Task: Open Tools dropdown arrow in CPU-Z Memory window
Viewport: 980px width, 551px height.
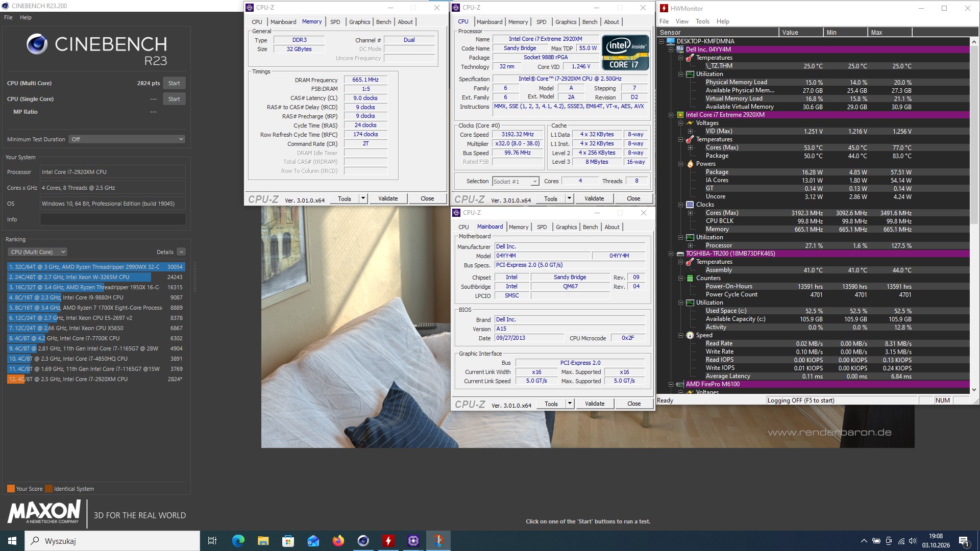Action: [363, 198]
